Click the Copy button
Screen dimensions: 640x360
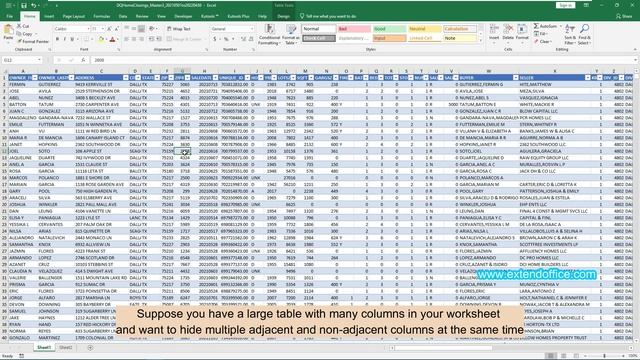click(24, 34)
